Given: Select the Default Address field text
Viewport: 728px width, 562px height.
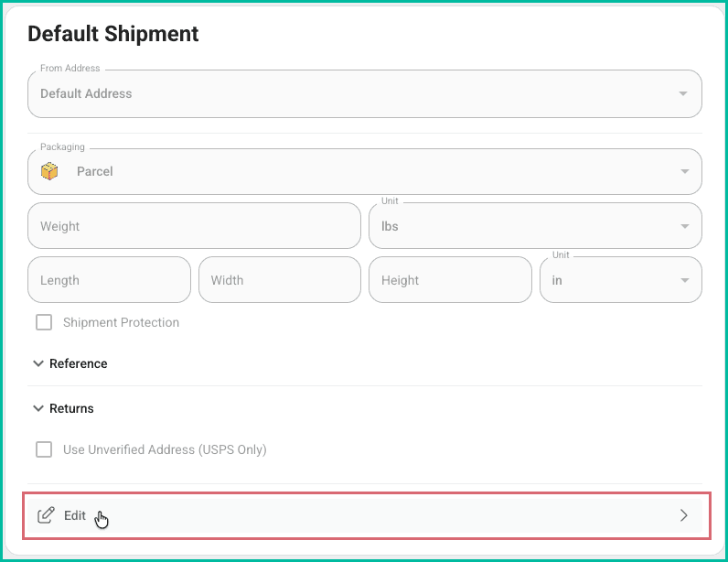Looking at the screenshot, I should [x=86, y=93].
